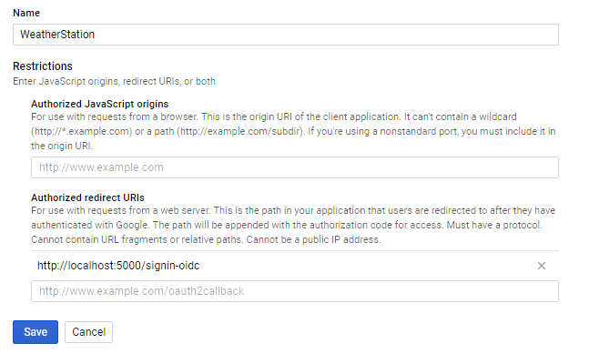Viewport: 599px width, 364px height.
Task: Click the 'the origin URI.' description line
Action: pos(62,146)
